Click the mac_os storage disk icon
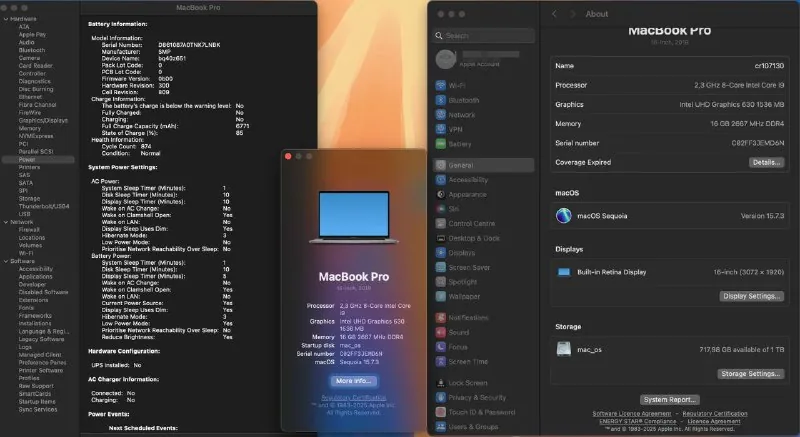 [564, 349]
